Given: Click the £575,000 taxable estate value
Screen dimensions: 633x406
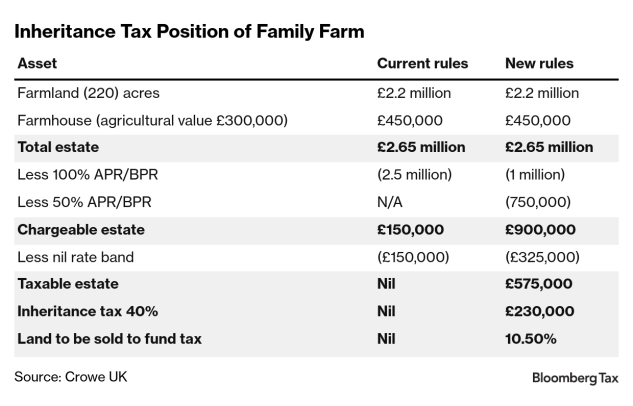Looking at the screenshot, I should 540,284.
